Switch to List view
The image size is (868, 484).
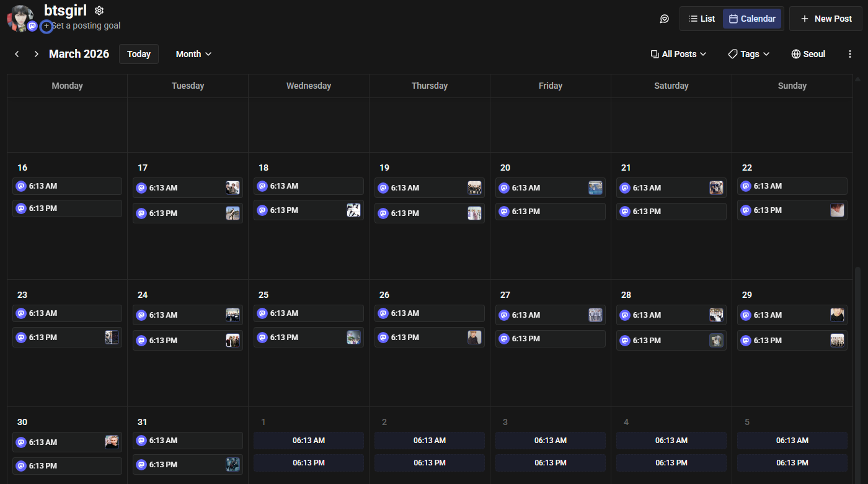[x=701, y=19]
